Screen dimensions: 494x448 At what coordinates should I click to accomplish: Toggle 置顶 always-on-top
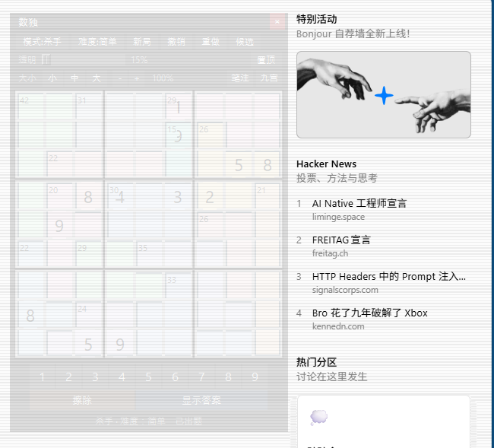tap(266, 59)
